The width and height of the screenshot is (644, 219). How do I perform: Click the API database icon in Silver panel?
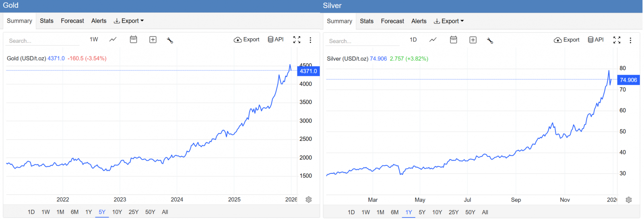coord(596,40)
